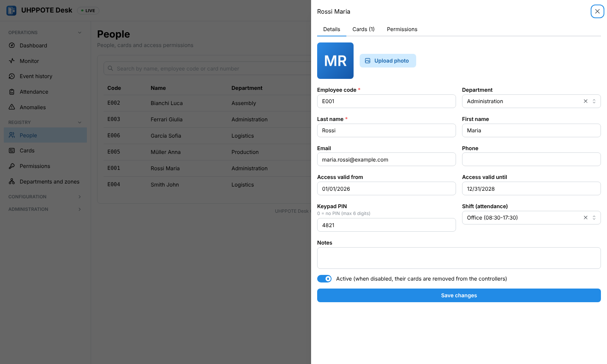Open the Anomalies section
The image size is (607, 364).
(45, 107)
